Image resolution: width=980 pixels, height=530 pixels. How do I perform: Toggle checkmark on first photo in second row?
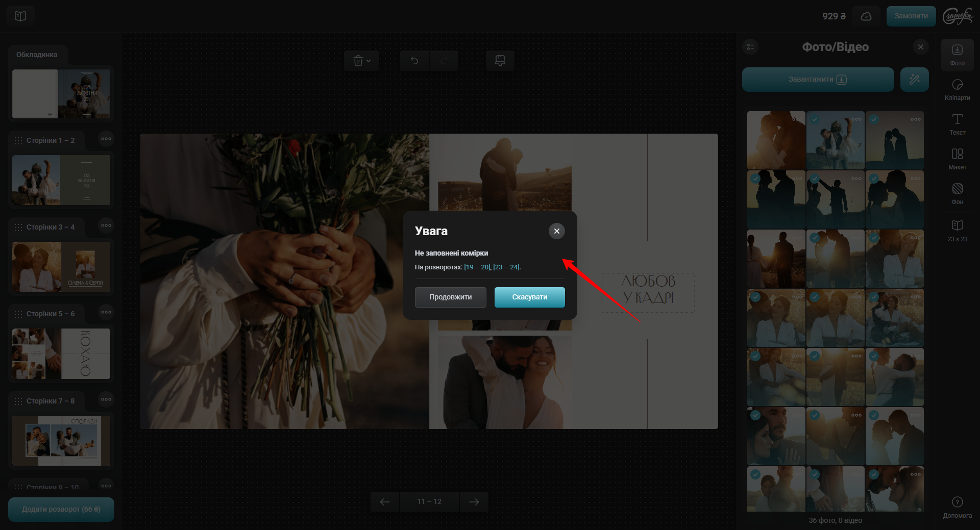(x=755, y=179)
